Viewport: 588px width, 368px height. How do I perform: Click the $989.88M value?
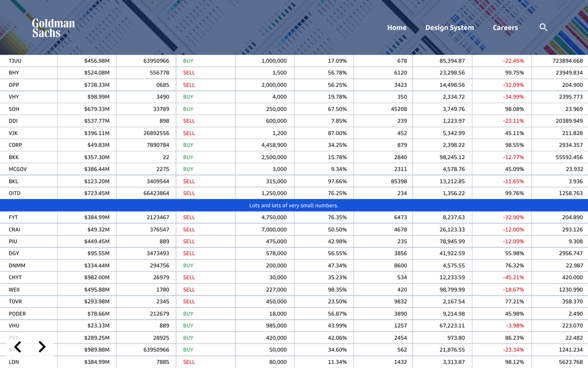97,350
